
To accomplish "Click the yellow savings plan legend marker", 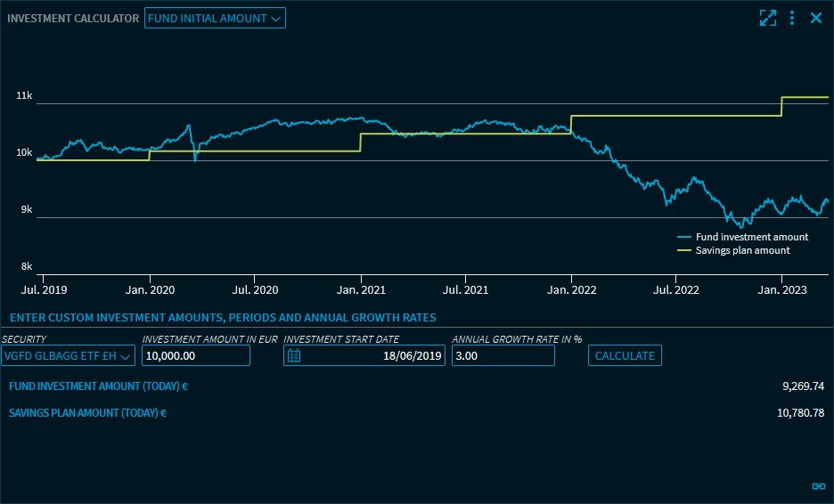I will (x=684, y=251).
